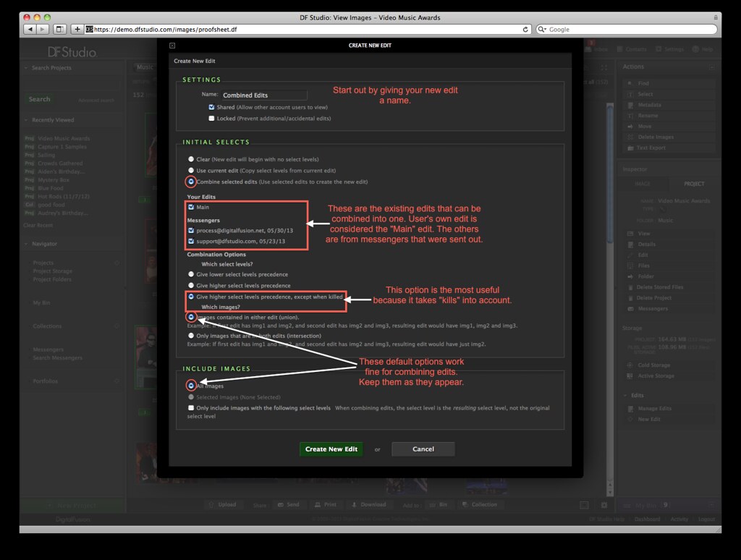The width and height of the screenshot is (741, 560).
Task: Collapse the Search Projects section
Action: coord(26,67)
